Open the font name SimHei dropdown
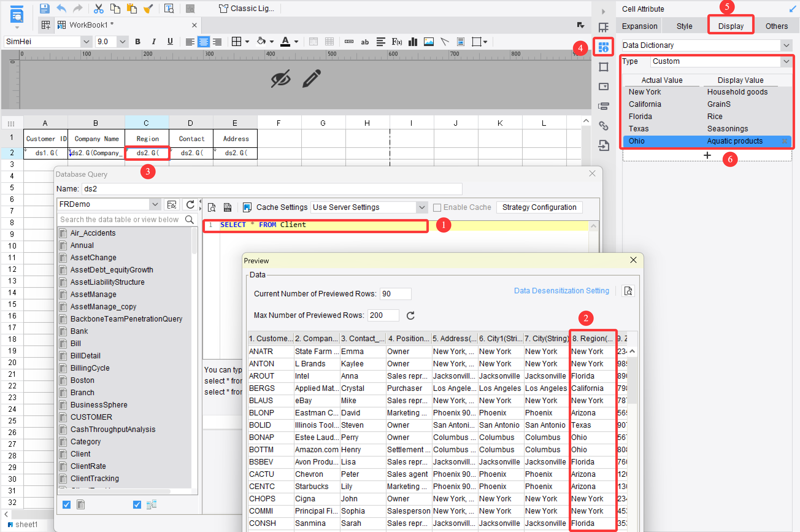Image resolution: width=800 pixels, height=532 pixels. pos(86,42)
